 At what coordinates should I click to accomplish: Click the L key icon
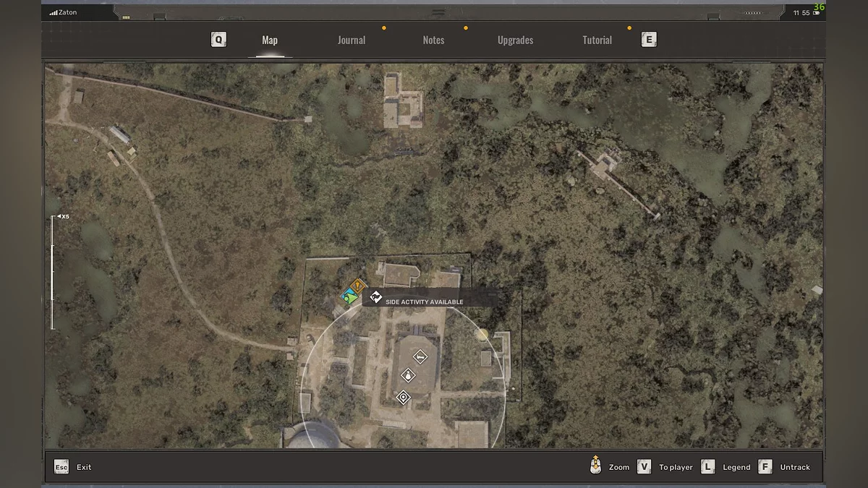coord(707,467)
